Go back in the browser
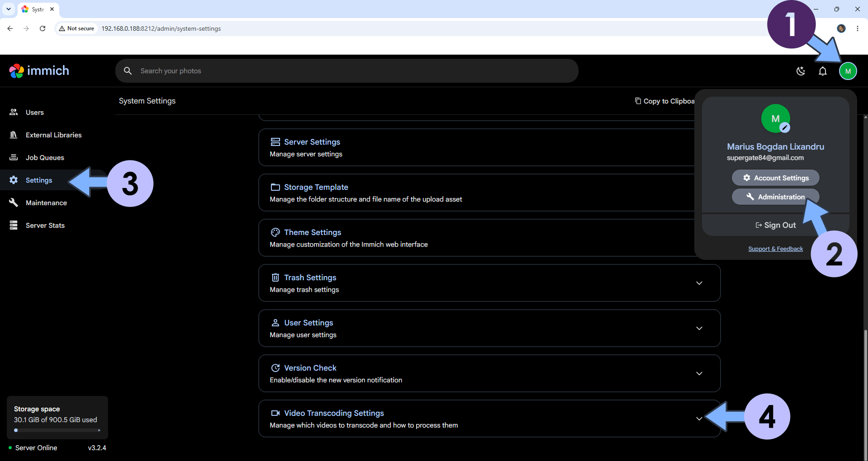Viewport: 868px width, 461px height. coord(10,28)
